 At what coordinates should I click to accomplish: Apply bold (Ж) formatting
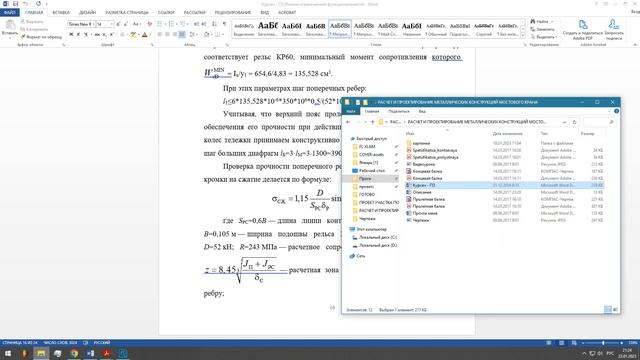click(71, 35)
